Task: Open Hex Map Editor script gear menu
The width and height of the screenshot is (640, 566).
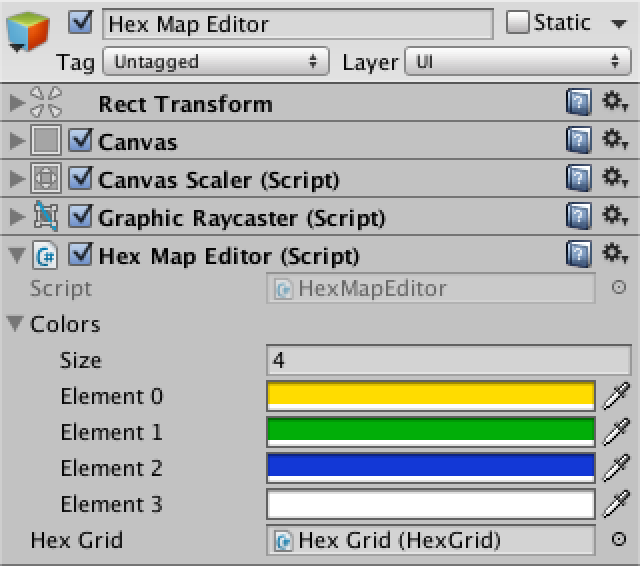Action: [615, 254]
